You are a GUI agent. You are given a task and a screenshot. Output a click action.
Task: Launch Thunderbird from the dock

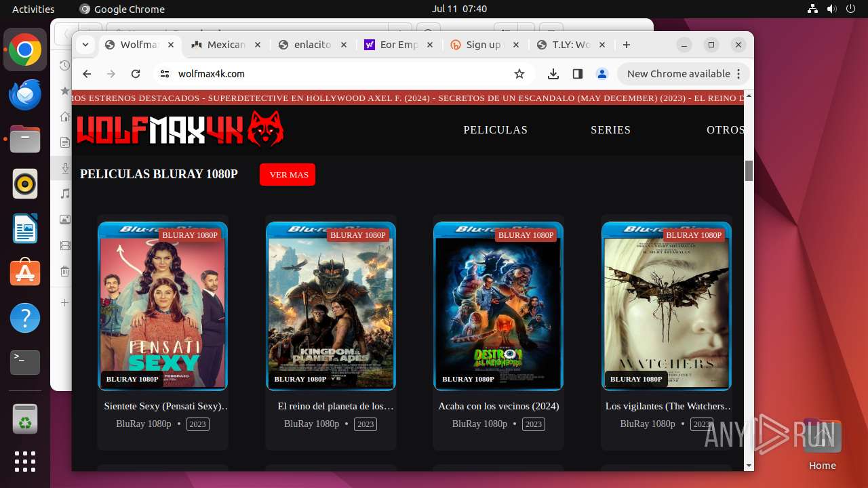click(25, 94)
